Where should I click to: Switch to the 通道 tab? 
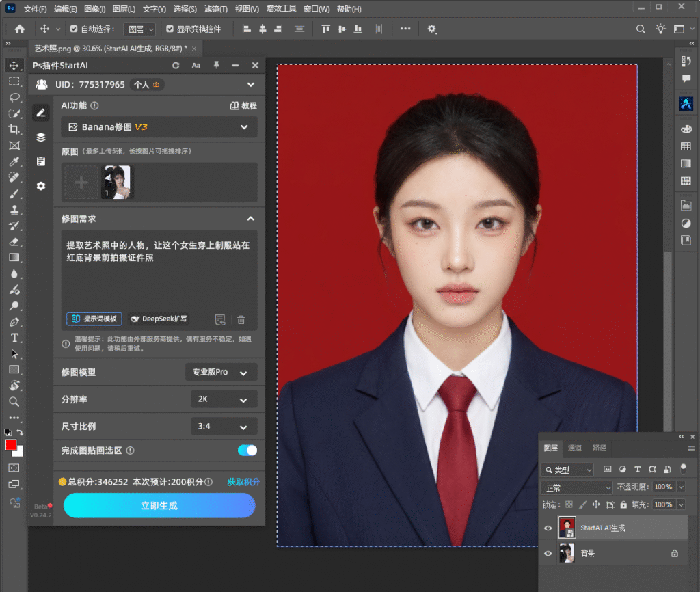coord(574,448)
